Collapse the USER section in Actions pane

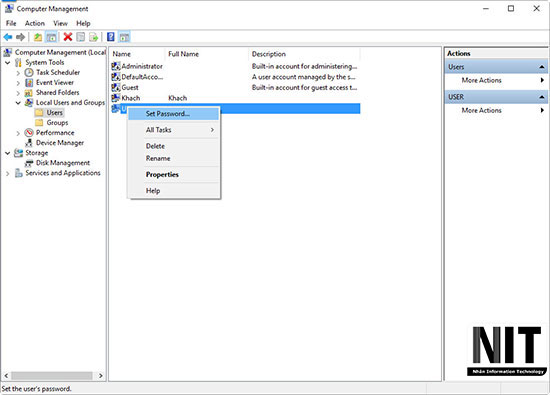tap(542, 97)
